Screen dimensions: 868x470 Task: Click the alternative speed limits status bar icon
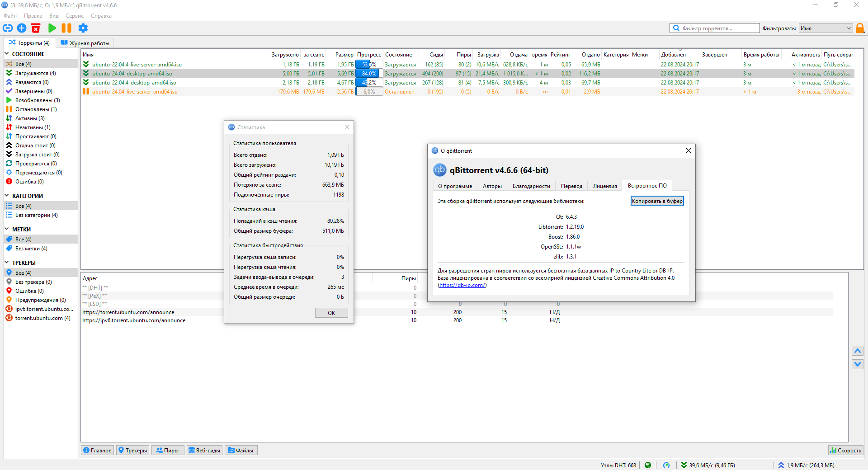pos(666,465)
